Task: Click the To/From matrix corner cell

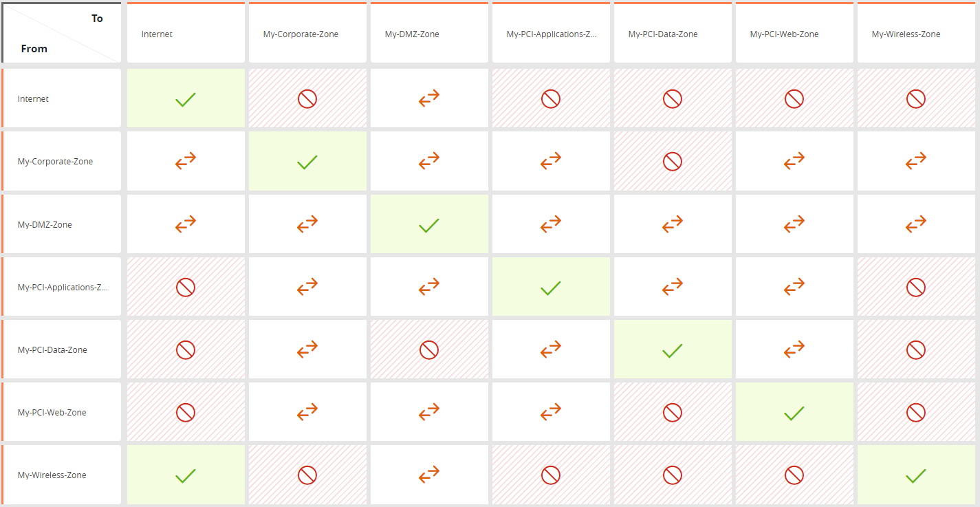Action: tap(61, 32)
